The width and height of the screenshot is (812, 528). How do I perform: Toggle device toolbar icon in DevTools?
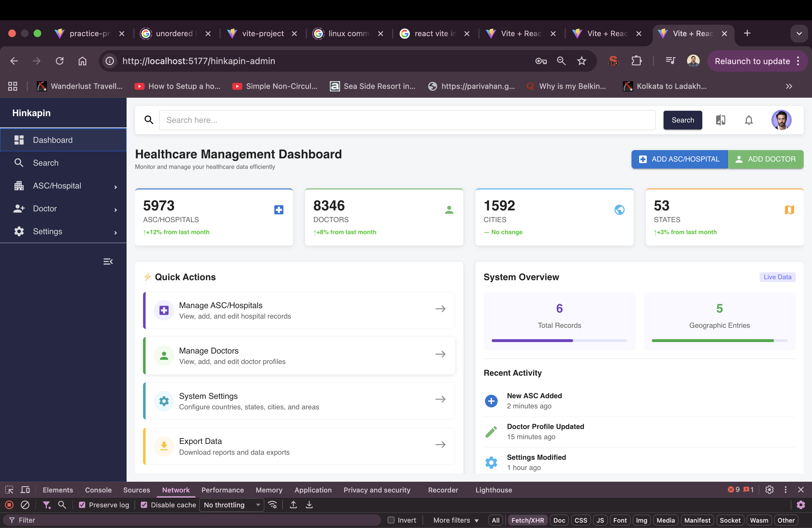[x=25, y=490]
